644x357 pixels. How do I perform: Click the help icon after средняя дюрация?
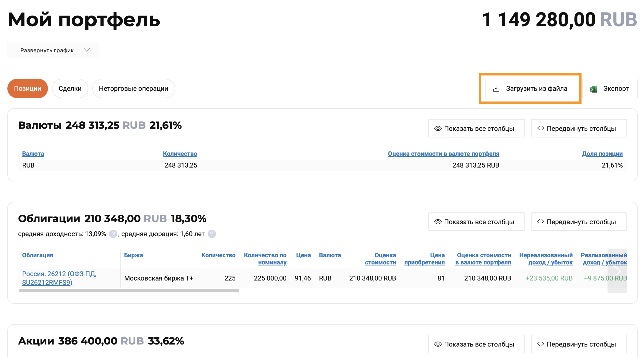coord(212,234)
